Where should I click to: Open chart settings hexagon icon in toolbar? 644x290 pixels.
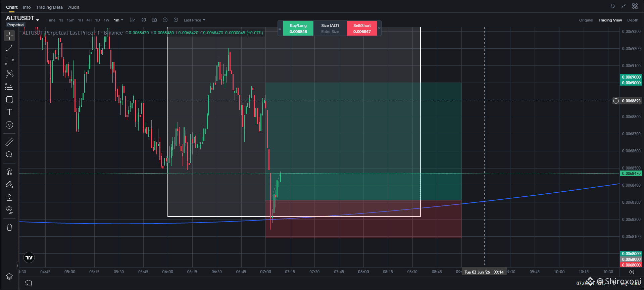176,20
